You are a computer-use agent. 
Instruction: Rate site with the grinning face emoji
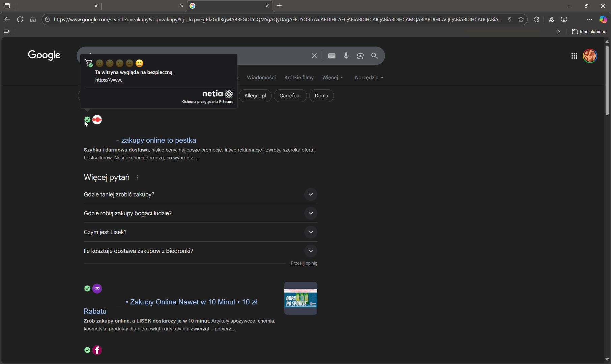pyautogui.click(x=139, y=63)
